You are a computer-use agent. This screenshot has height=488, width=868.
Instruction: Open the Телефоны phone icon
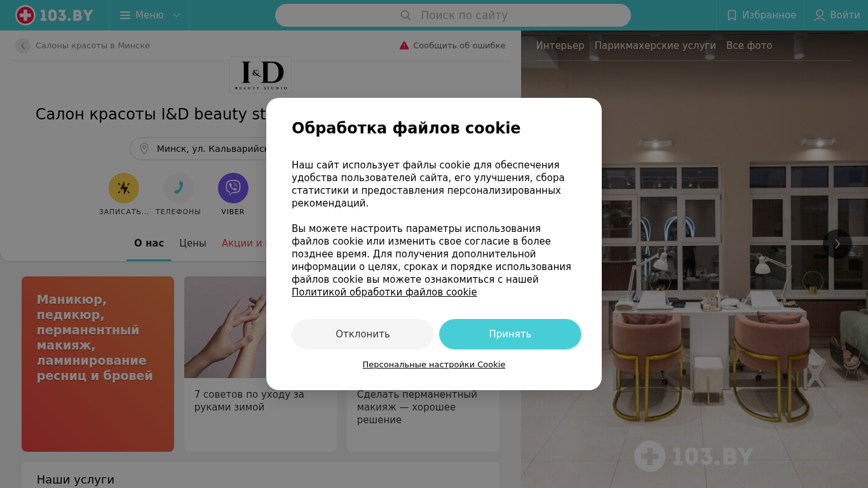179,188
